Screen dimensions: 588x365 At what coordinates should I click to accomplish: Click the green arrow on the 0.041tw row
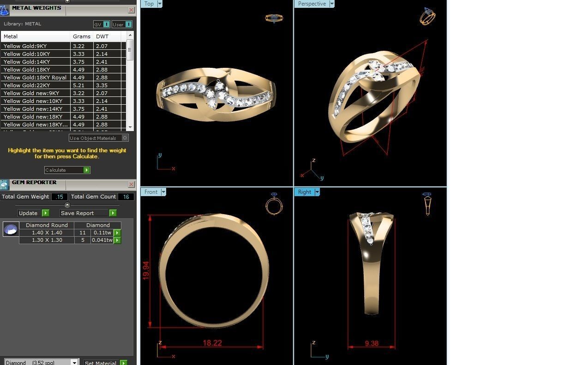117,240
